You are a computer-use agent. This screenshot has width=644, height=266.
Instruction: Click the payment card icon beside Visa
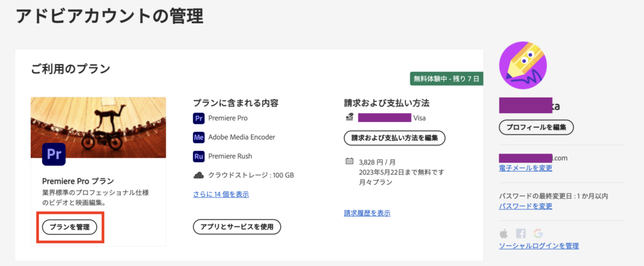pos(349,118)
